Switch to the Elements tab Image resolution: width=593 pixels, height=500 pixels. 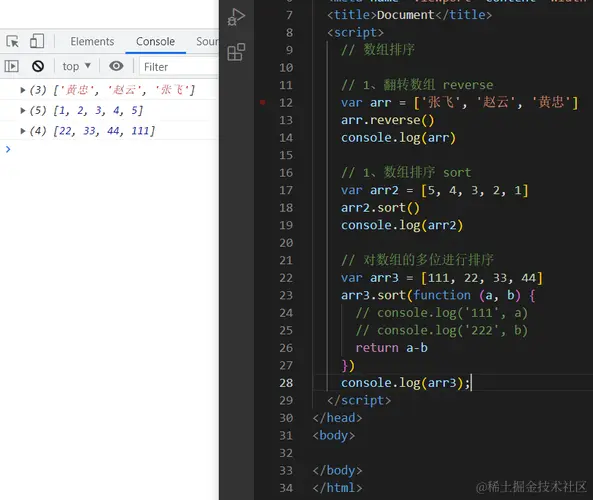(x=92, y=41)
